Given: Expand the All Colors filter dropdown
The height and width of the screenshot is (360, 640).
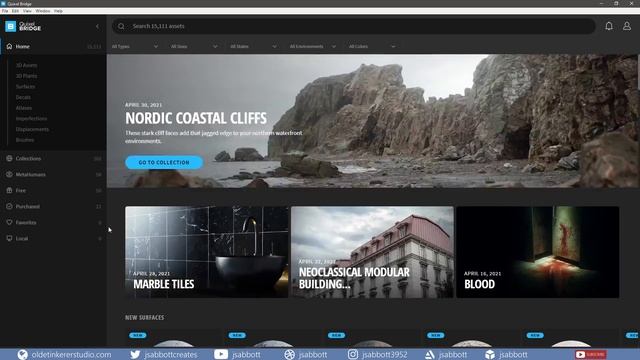Looking at the screenshot, I should click(372, 47).
